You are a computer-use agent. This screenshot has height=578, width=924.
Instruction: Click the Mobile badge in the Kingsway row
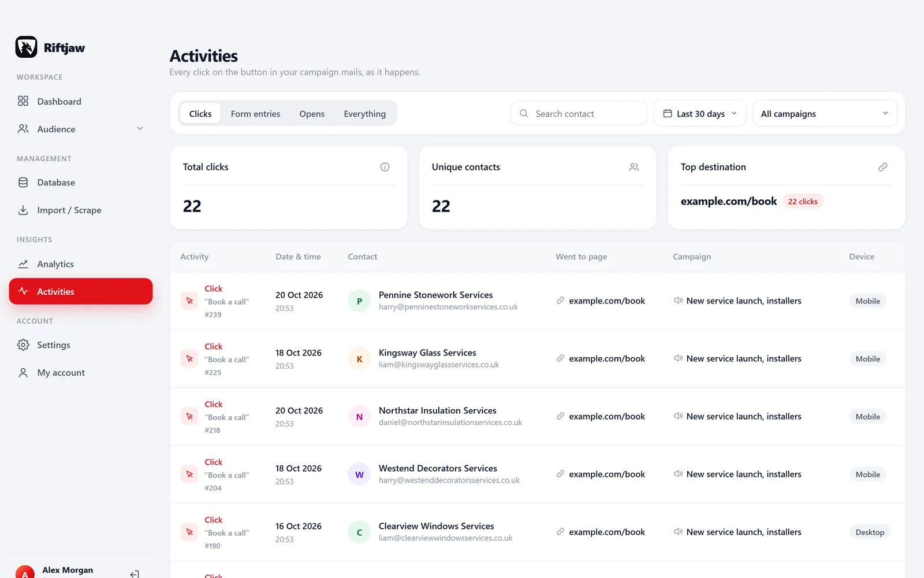867,359
